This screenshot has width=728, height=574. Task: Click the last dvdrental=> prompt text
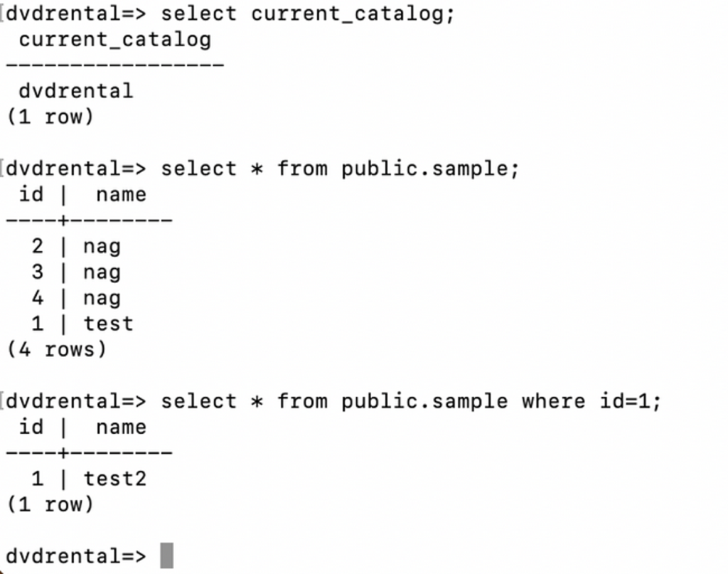pyautogui.click(x=76, y=556)
